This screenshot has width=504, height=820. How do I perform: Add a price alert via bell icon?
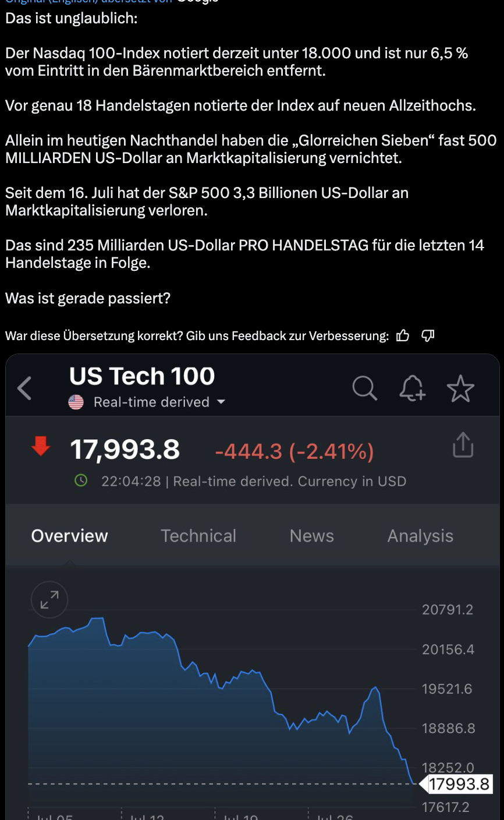tap(412, 388)
